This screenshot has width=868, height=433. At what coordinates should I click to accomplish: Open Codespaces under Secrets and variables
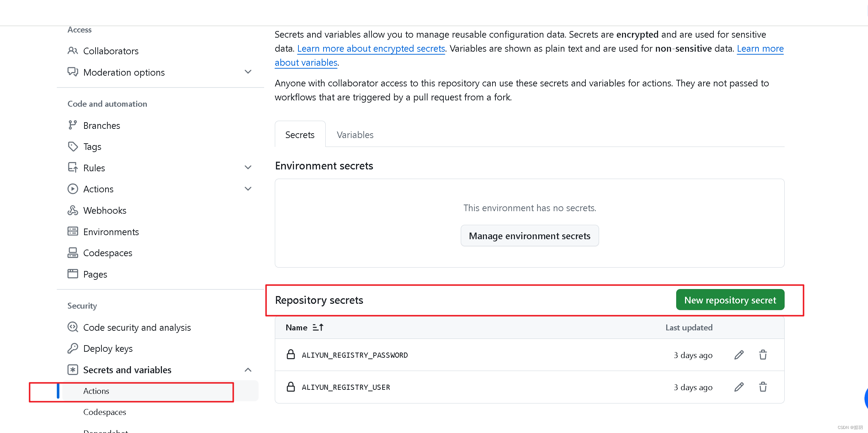pos(105,412)
